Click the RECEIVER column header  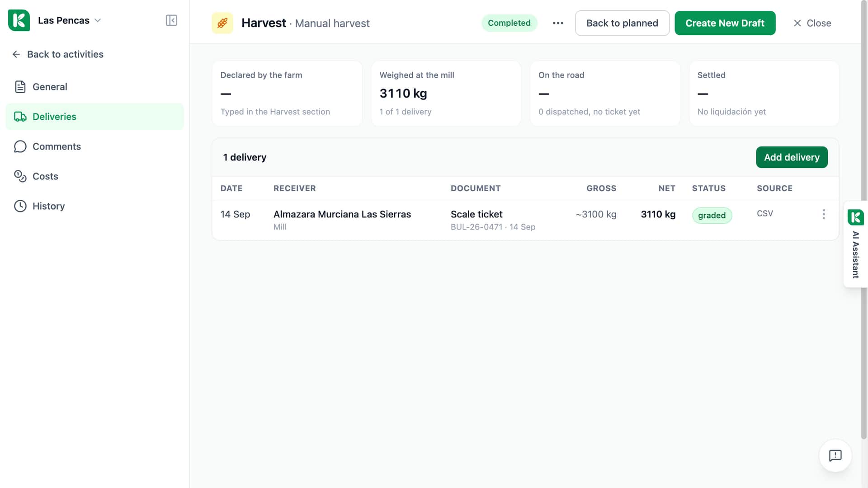click(294, 188)
